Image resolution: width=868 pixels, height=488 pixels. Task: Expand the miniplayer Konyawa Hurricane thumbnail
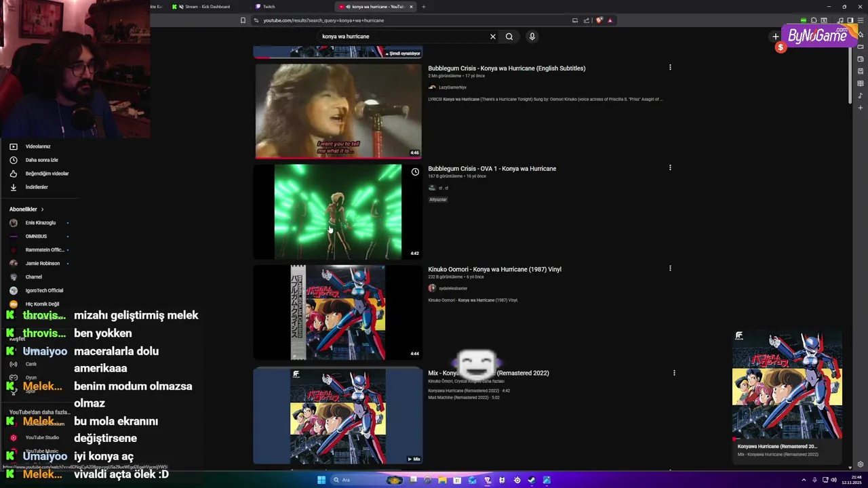pos(787,384)
